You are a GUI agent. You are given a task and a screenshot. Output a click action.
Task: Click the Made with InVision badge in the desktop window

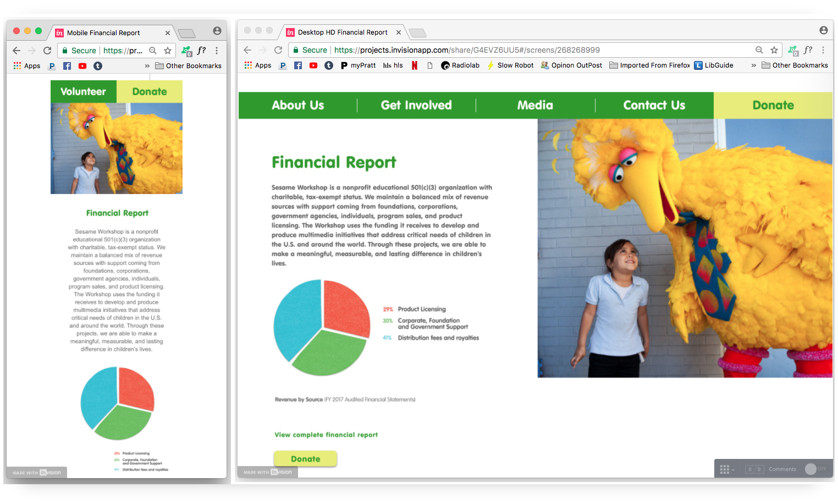point(268,472)
